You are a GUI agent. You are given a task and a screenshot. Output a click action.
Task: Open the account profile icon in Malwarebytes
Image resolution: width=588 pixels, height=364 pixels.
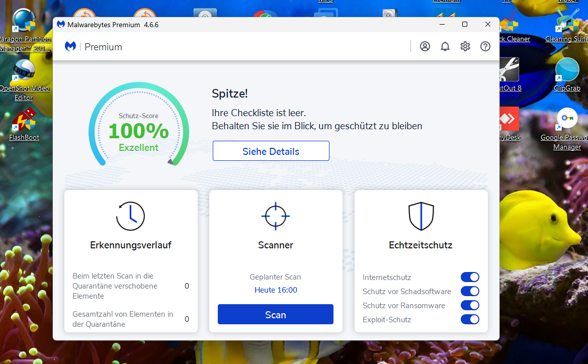click(425, 46)
